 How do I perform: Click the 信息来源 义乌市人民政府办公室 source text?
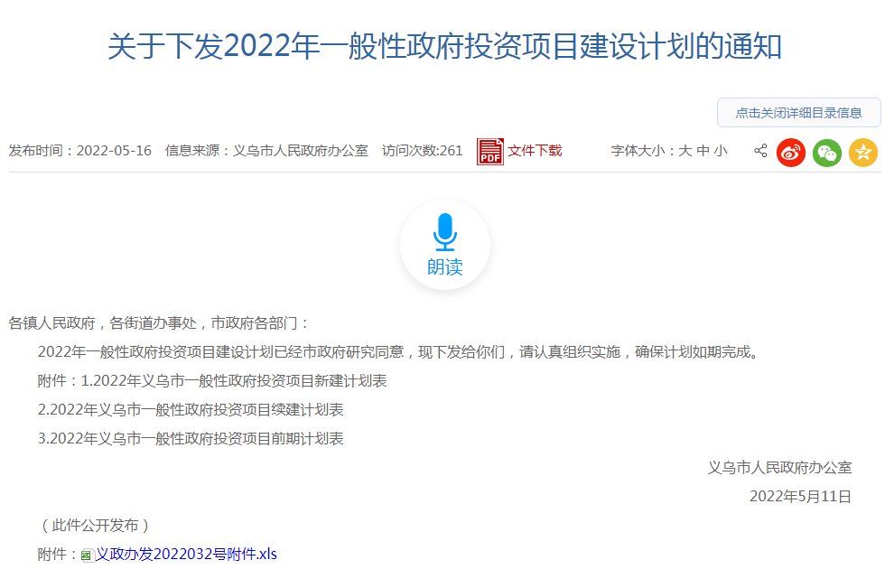[x=266, y=151]
